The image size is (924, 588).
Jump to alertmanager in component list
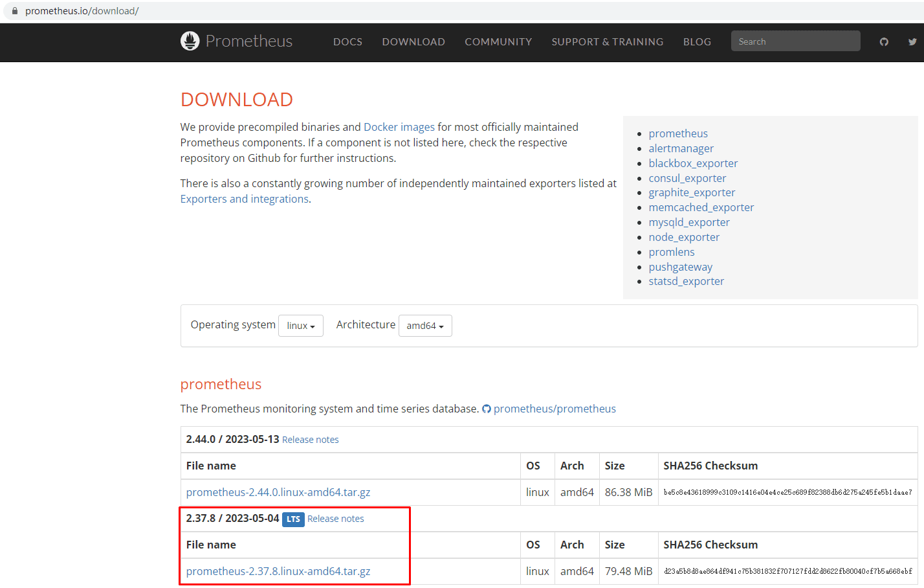click(x=681, y=148)
